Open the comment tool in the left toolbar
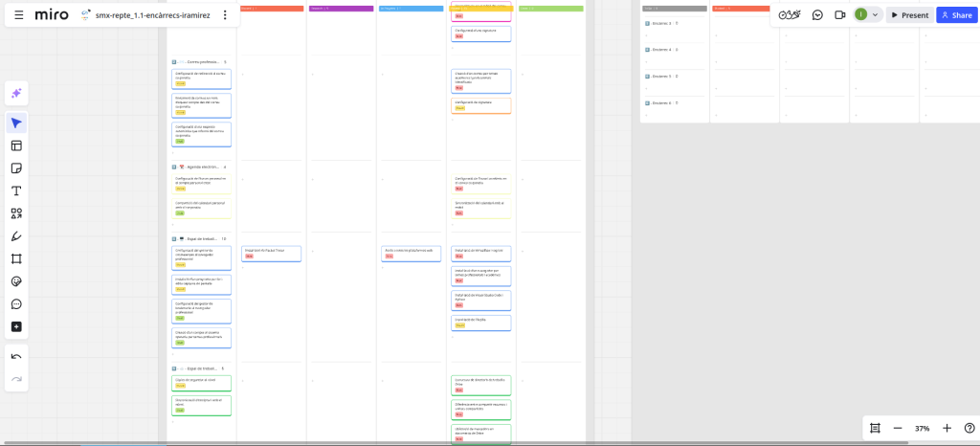The height and width of the screenshot is (446, 980). [16, 304]
